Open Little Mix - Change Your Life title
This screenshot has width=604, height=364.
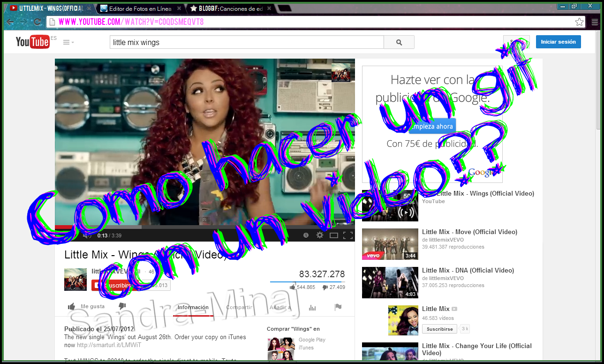click(477, 349)
